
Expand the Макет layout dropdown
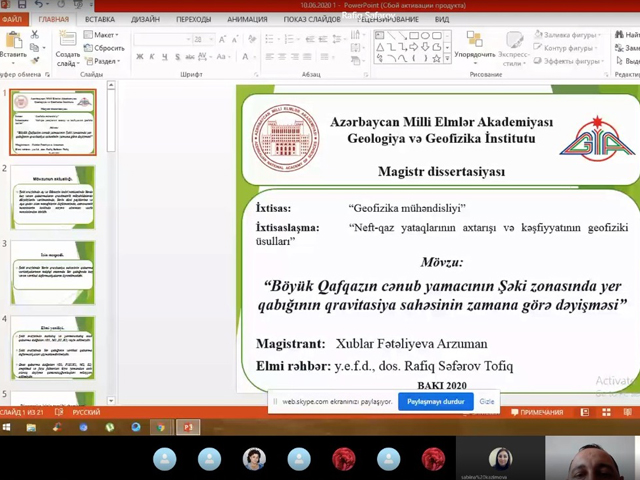104,35
